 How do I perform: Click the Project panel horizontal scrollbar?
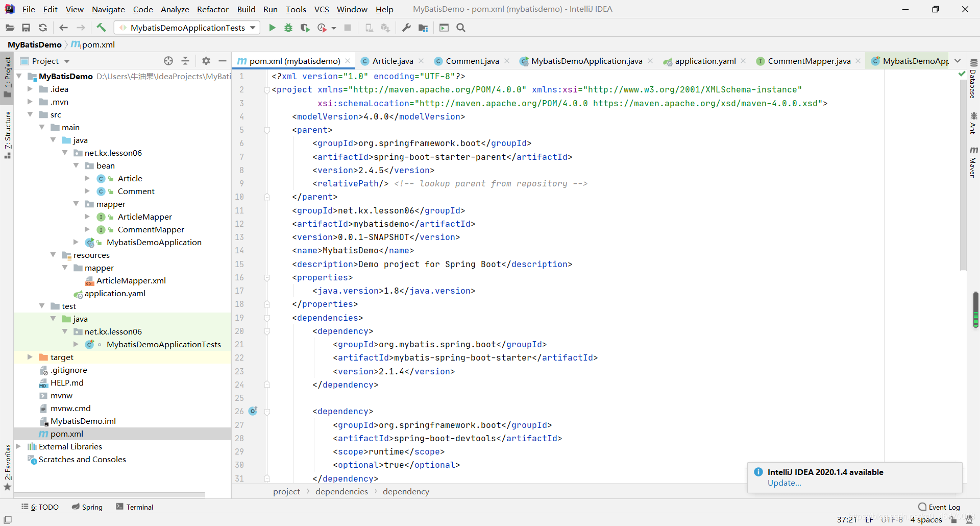coord(110,495)
